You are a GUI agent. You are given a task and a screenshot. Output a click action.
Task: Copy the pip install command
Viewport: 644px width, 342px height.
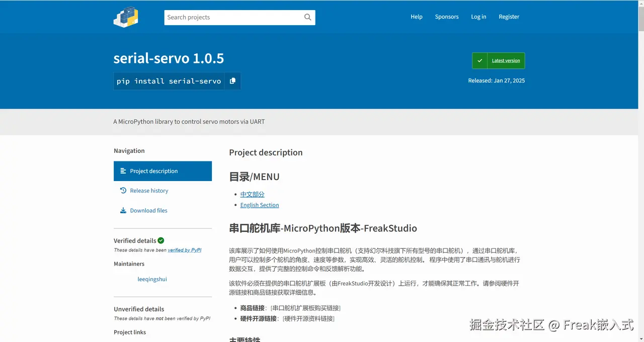coord(232,81)
